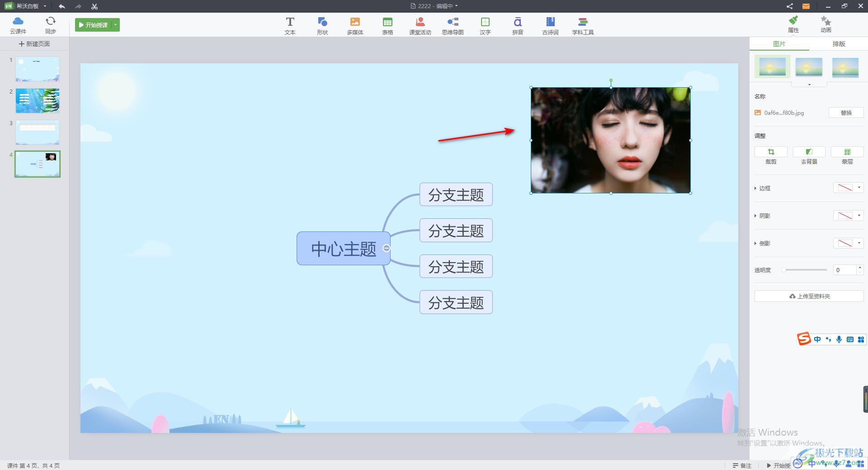This screenshot has height=470, width=868.
Task: Open 课堂活动 classroom activities
Action: click(x=420, y=25)
